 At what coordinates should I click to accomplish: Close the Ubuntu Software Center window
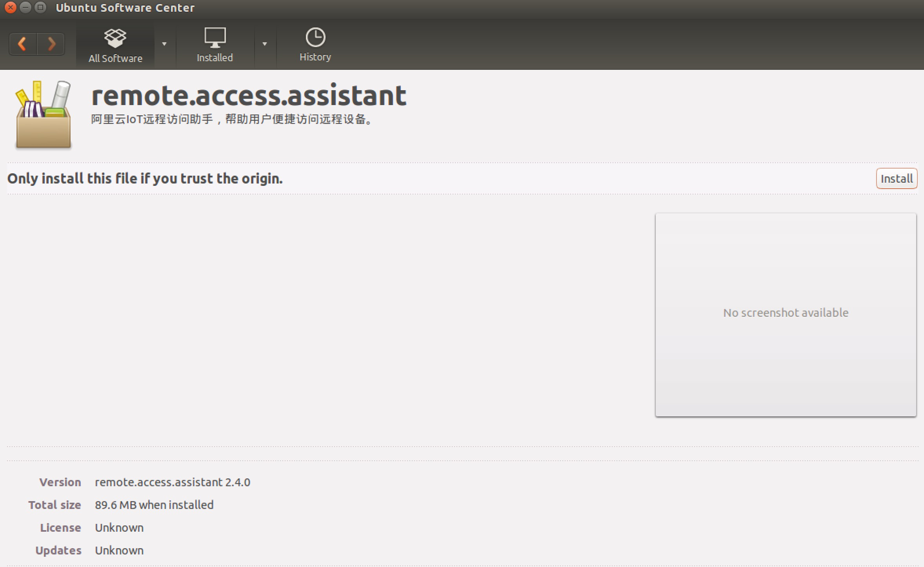coord(11,7)
